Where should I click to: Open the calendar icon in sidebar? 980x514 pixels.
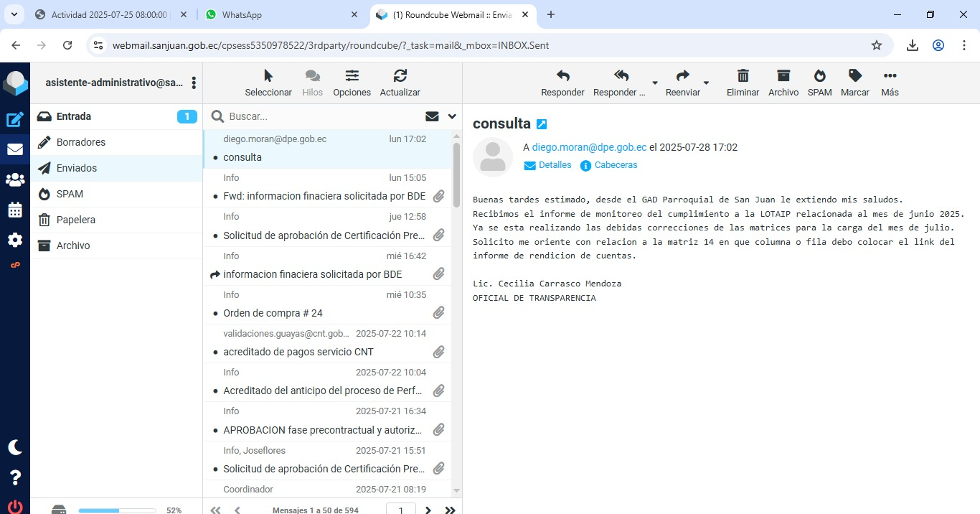(14, 210)
